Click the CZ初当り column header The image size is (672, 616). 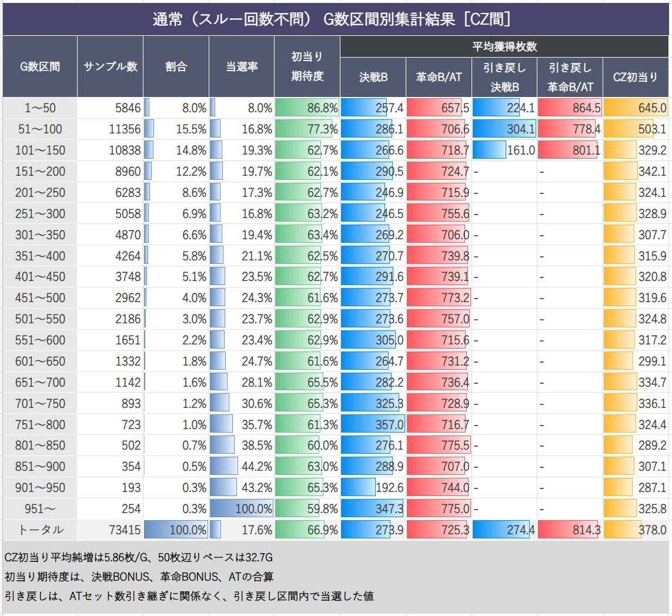click(636, 77)
